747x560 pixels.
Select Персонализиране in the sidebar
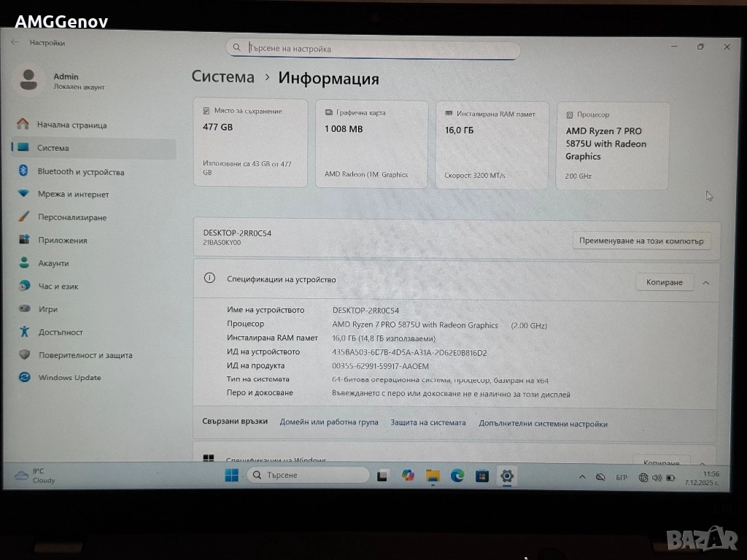pyautogui.click(x=71, y=217)
